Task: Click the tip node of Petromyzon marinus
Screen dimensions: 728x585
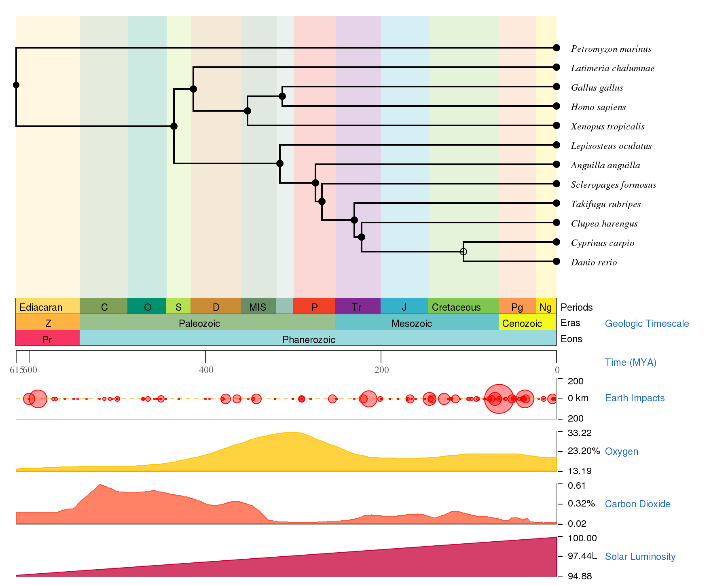Action: (557, 48)
